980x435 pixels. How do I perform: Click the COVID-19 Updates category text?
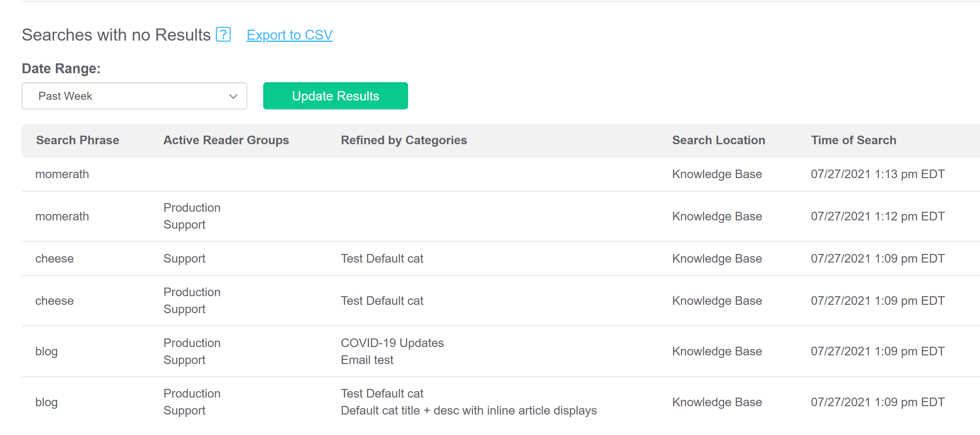click(x=392, y=343)
